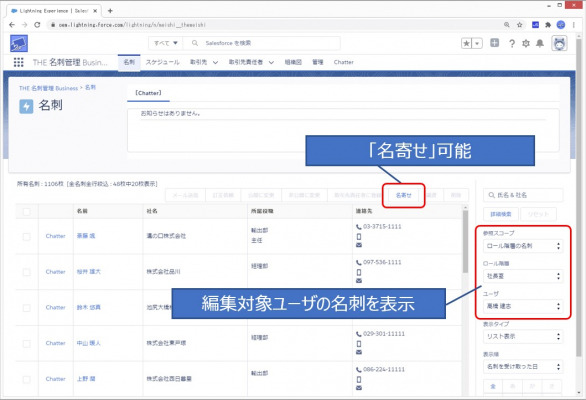Open the setup gear icon
This screenshot has width=586, height=400.
526,43
